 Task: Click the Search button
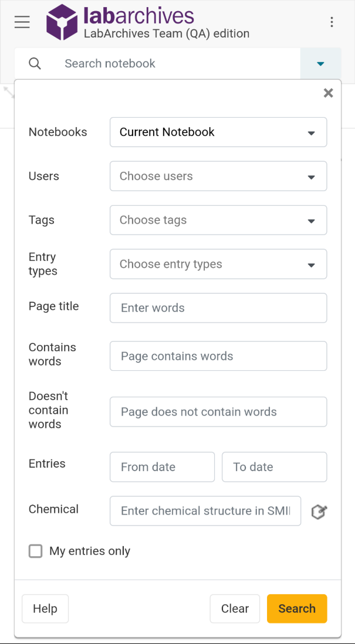297,609
